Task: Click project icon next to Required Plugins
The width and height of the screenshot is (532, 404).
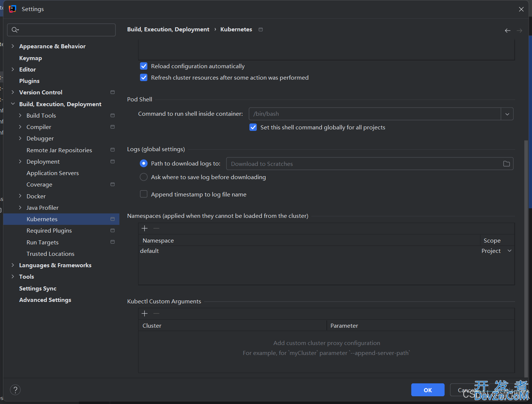Action: pos(113,230)
